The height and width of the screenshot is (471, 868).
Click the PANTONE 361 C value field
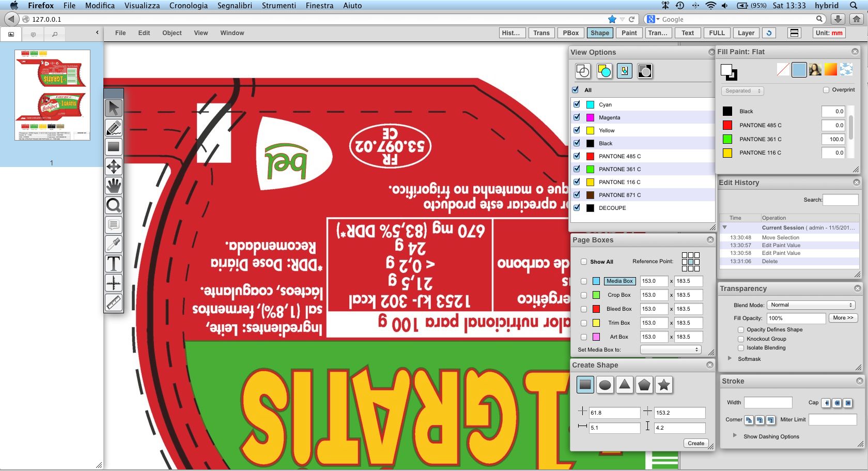pos(833,139)
